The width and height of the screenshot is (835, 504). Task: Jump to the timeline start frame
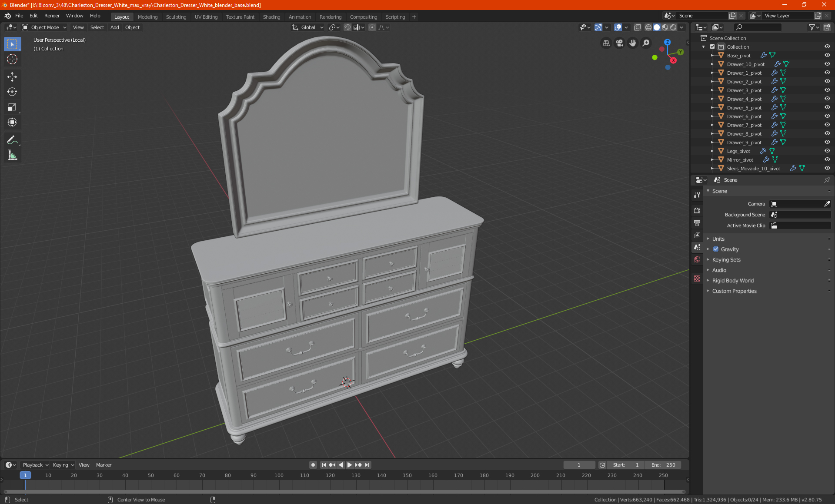324,465
